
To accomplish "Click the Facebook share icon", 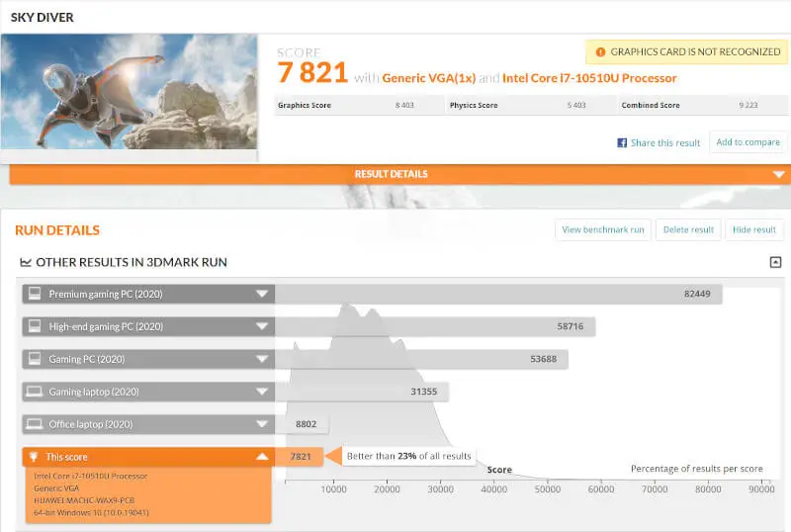I will coord(623,142).
